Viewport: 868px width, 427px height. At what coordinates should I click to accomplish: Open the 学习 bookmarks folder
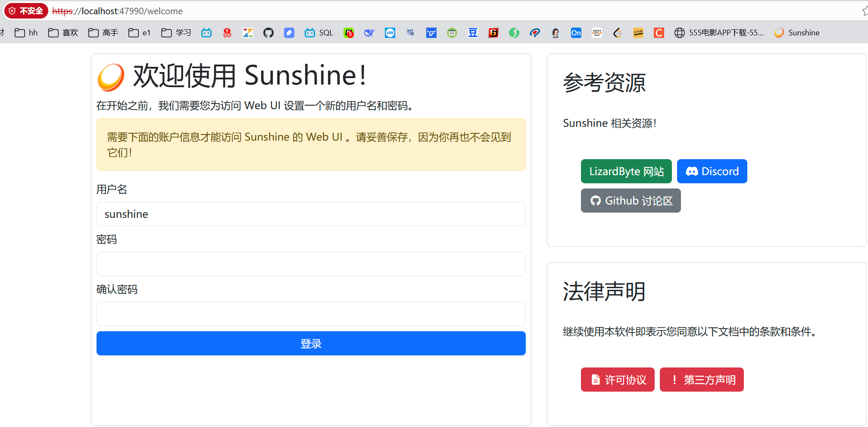[175, 32]
